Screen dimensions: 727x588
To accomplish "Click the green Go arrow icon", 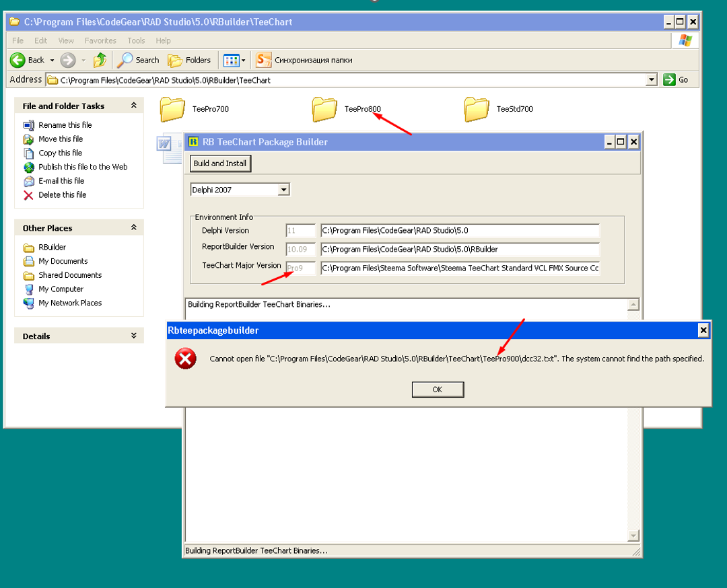I will (669, 79).
